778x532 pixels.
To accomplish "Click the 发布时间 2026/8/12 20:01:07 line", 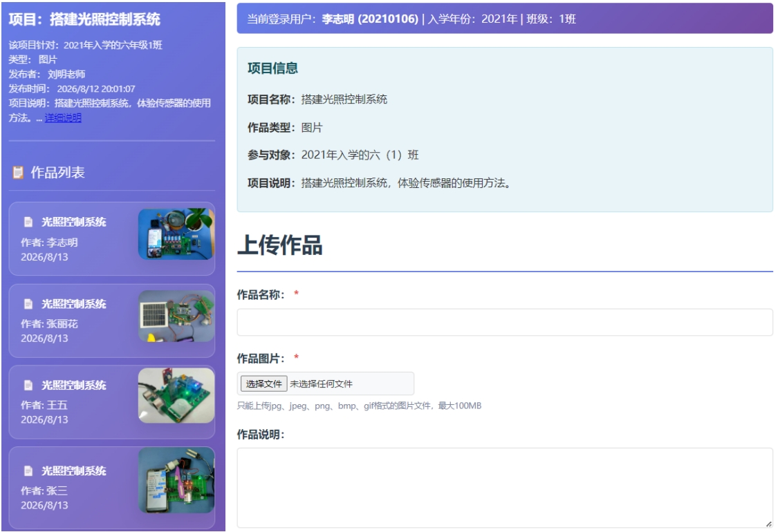I will coord(71,88).
